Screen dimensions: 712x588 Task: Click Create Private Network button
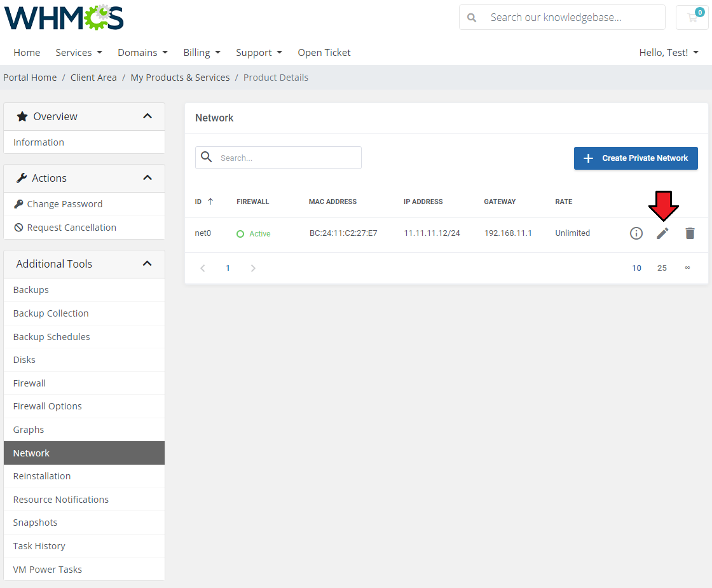636,158
